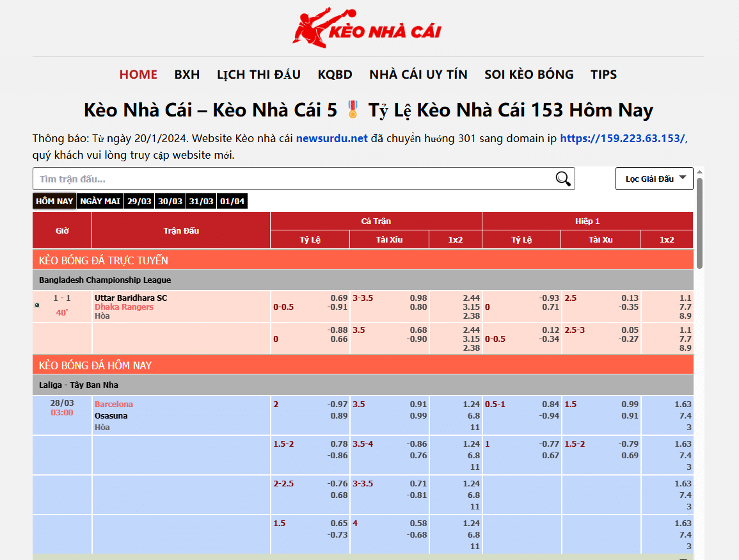Screen dimensions: 739x560
Task: Click Barcelona first-half handicap 0.5-1
Action: [x=495, y=404]
